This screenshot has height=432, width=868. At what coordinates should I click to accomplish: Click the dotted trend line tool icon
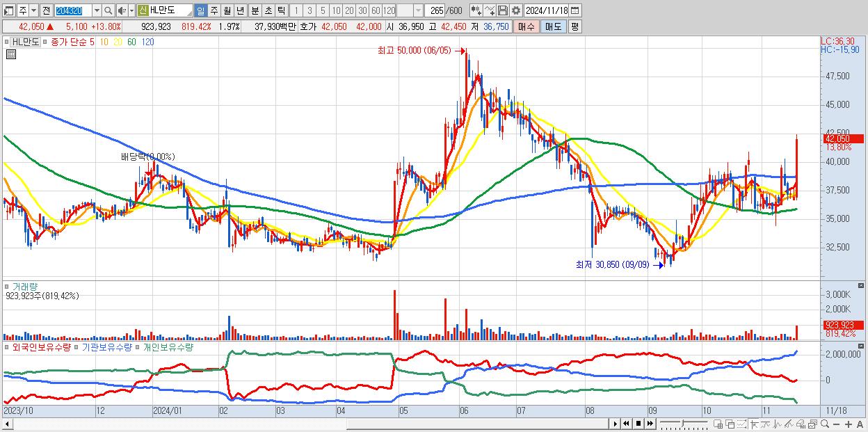click(x=742, y=424)
